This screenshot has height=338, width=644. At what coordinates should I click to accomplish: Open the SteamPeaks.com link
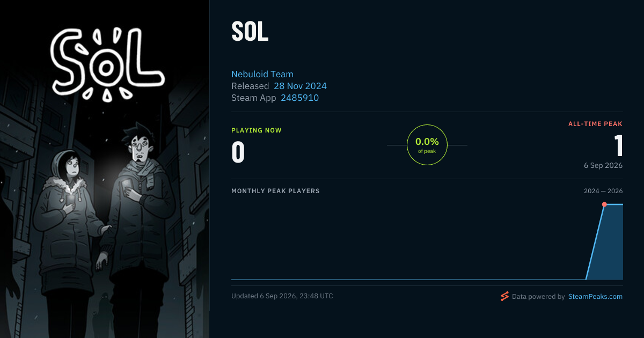point(595,296)
